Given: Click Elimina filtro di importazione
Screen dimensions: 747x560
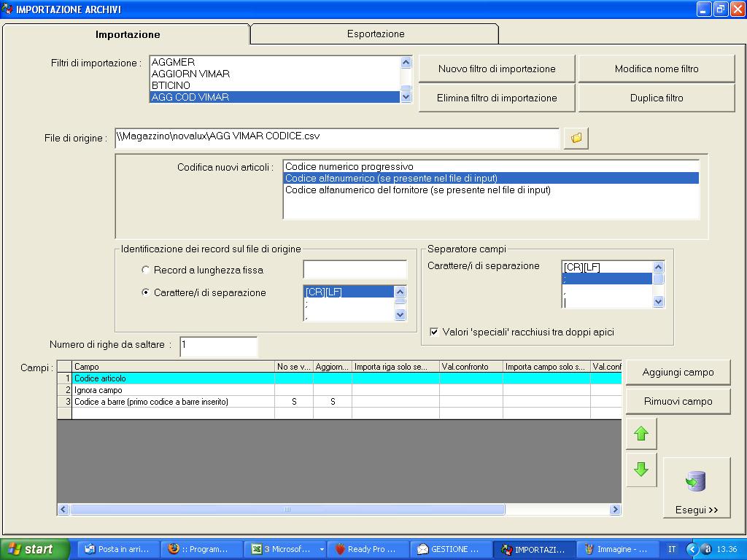Looking at the screenshot, I should 497,98.
